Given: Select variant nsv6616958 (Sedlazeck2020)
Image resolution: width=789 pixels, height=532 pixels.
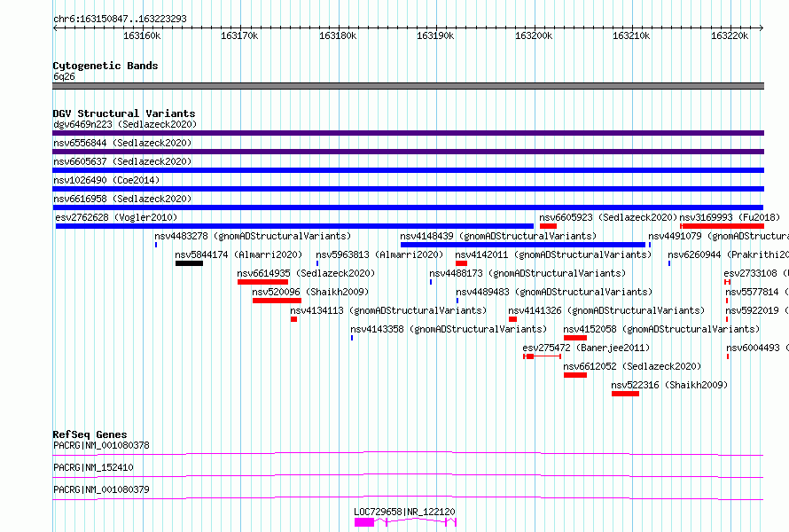Looking at the screenshot, I should 408,207.
